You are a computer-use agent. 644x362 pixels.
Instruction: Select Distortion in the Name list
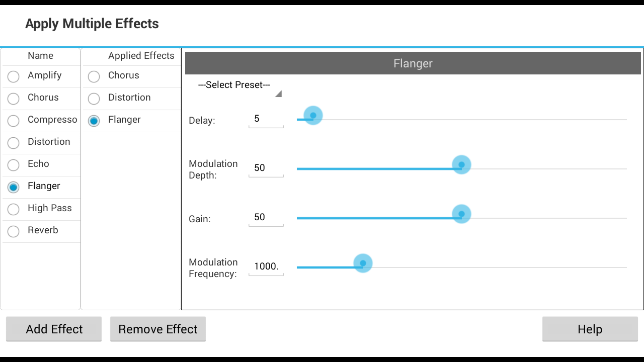click(14, 143)
